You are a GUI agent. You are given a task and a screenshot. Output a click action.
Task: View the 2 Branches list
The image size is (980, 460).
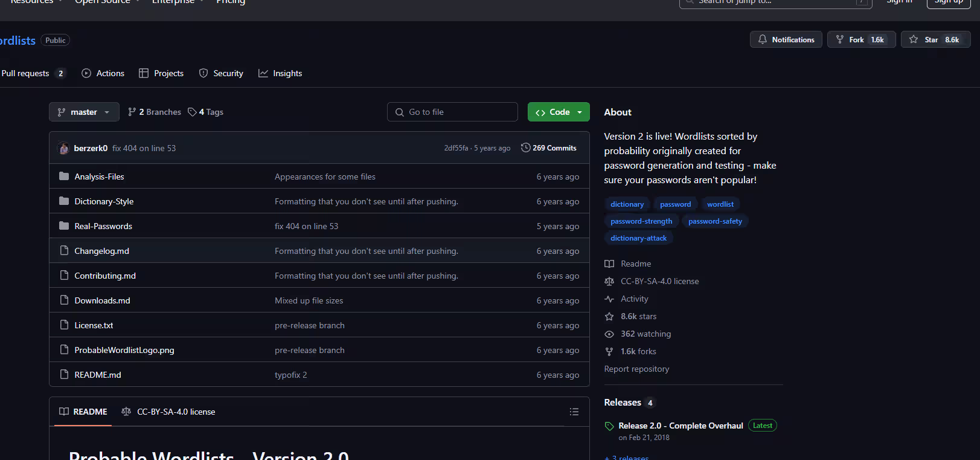155,112
